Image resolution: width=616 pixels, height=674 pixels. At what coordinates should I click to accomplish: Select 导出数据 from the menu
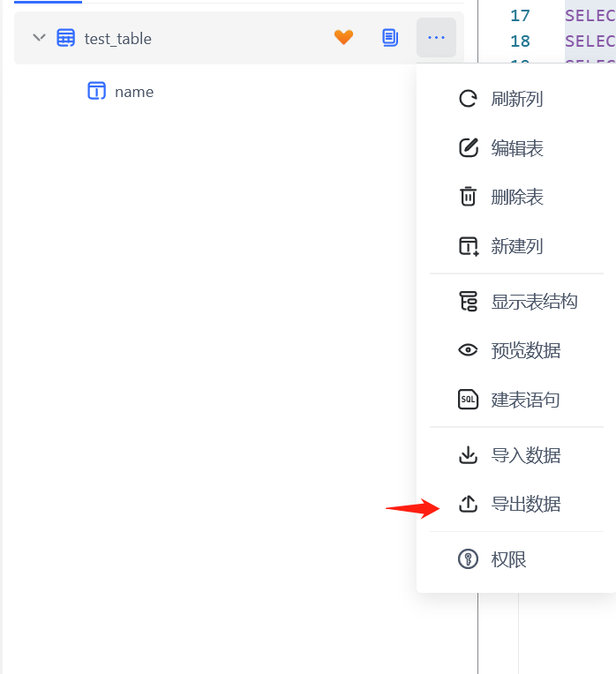pyautogui.click(x=516, y=504)
